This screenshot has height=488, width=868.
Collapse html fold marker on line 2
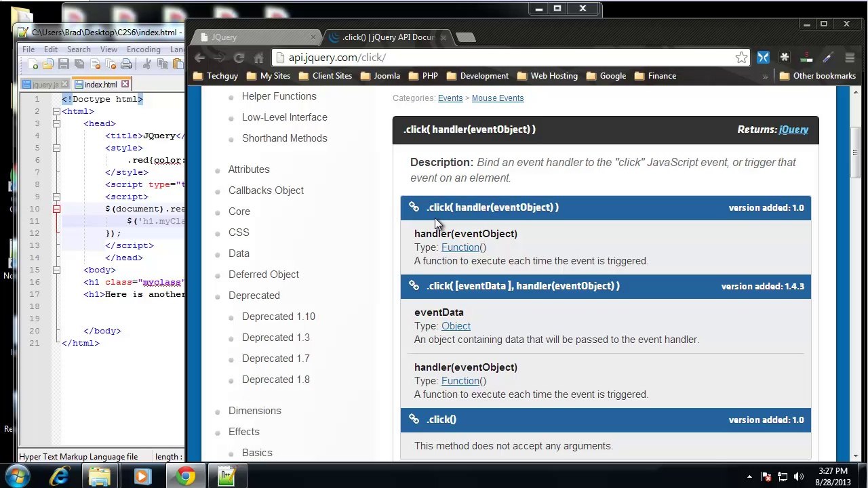pyautogui.click(x=56, y=111)
